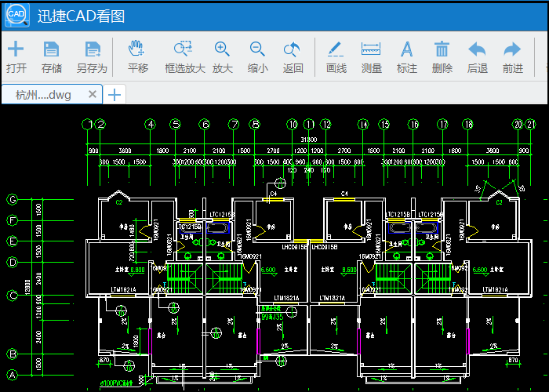Click axis bubble 1 in the drawing

[x=89, y=124]
